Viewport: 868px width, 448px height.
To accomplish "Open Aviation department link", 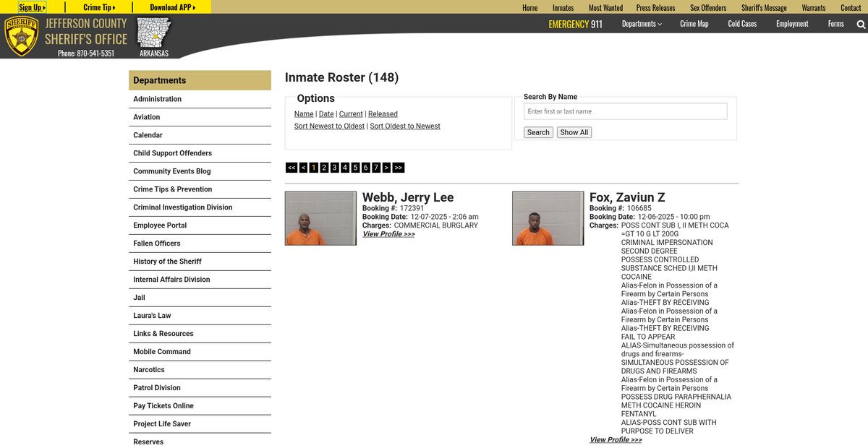I will (200, 117).
